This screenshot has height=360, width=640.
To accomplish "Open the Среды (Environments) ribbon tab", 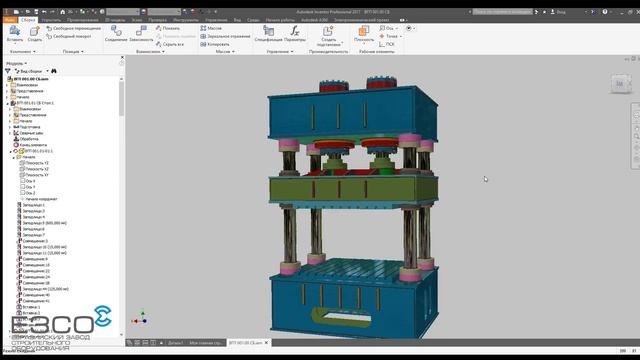I will click(253, 20).
